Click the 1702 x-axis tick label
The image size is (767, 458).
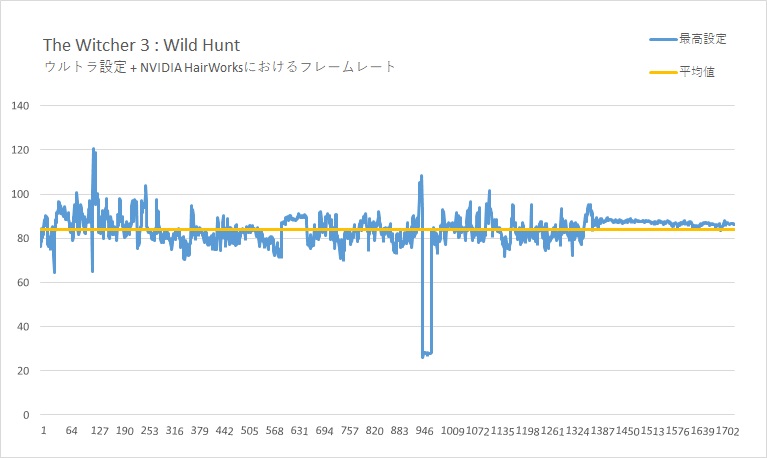tap(727, 431)
